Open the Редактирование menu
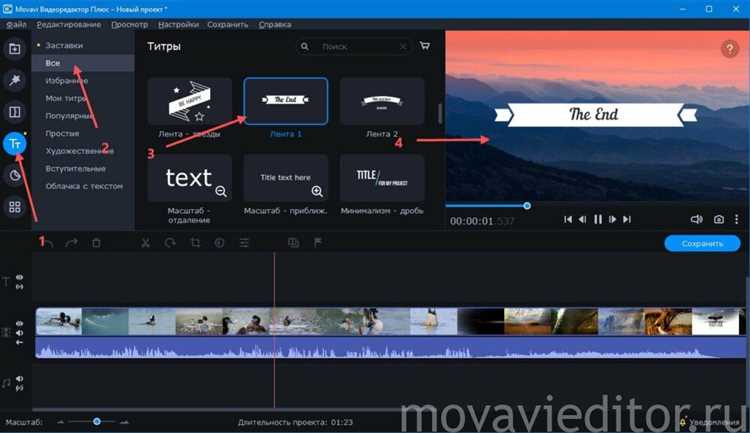Viewport: 750px width, 433px height. click(x=68, y=24)
